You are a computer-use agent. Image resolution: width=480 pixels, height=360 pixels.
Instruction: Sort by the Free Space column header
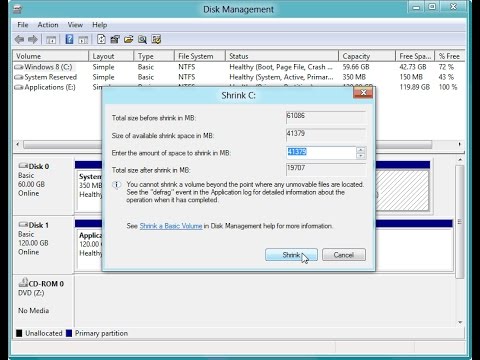[415, 56]
